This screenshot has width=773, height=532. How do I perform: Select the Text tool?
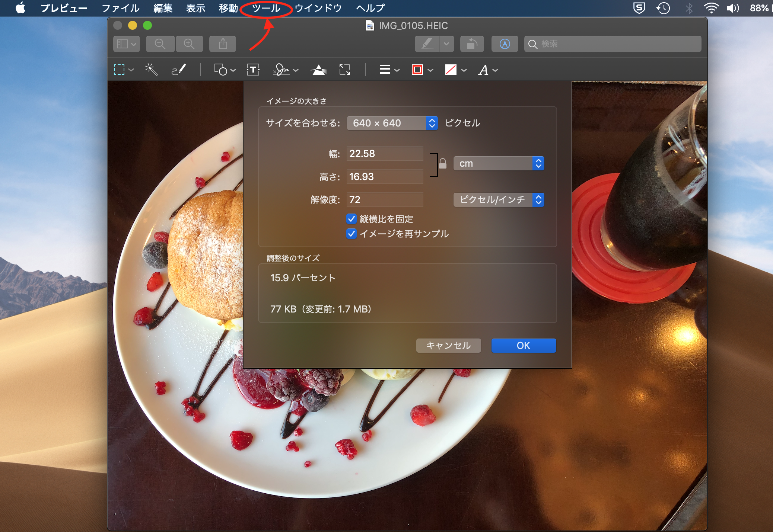[x=253, y=70]
